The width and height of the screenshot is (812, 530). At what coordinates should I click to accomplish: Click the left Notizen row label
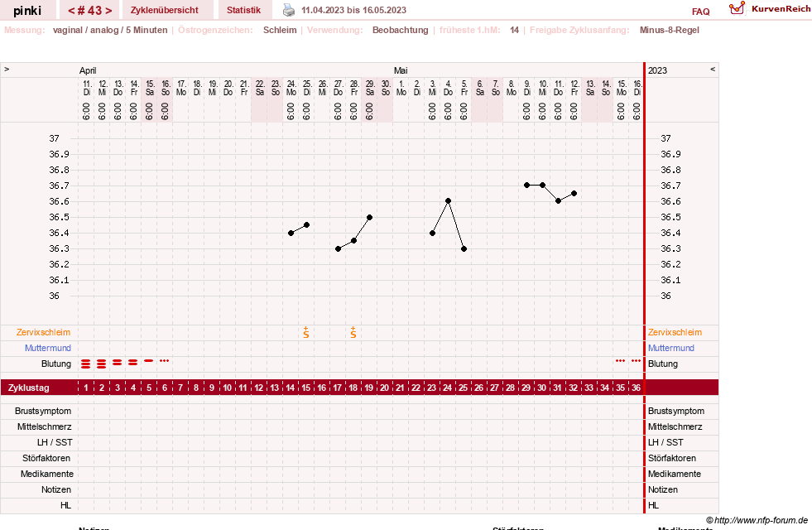coord(56,489)
